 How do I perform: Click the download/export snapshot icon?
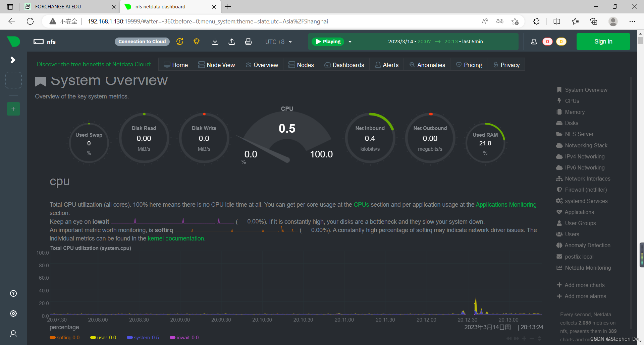coord(215,42)
